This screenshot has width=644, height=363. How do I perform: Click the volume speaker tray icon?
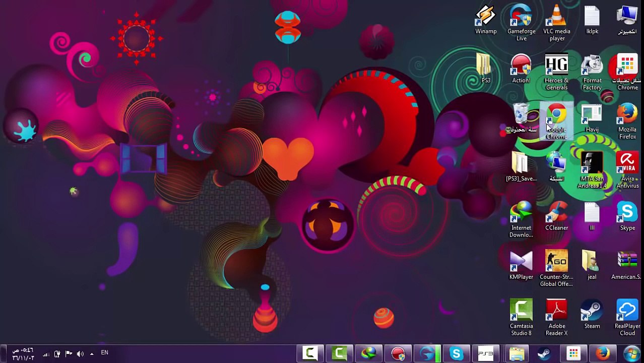80,354
